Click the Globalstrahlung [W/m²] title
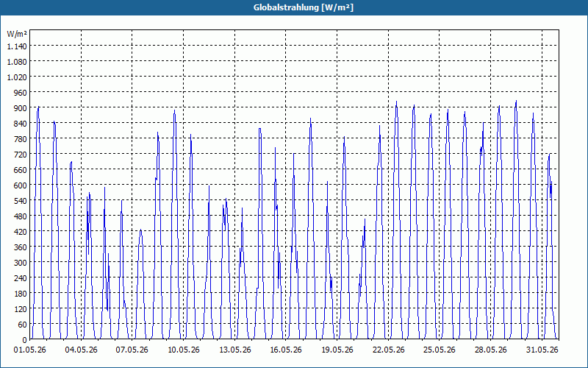Screen dimensions: 588x368 304,7
